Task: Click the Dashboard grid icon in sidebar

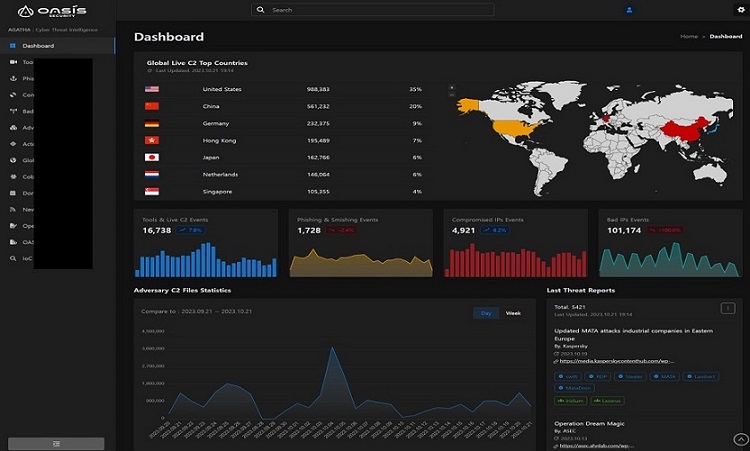Action: 14,46
